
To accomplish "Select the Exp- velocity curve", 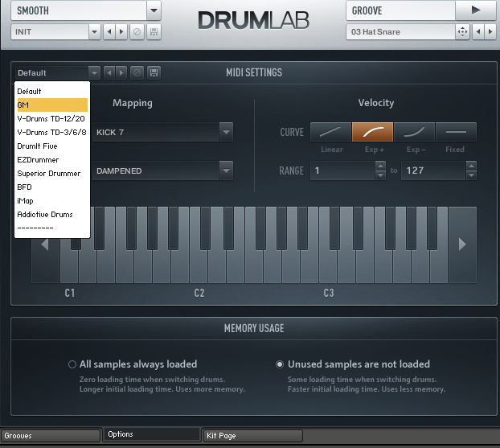I will point(414,132).
